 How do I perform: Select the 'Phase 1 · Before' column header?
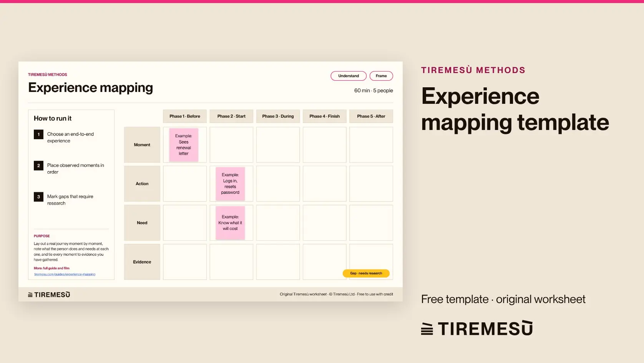pyautogui.click(x=185, y=116)
